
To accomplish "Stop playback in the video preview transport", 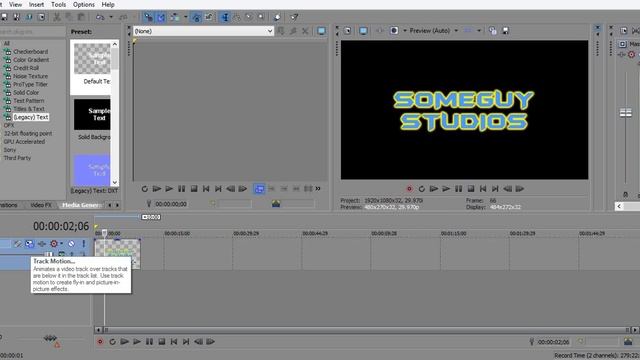I will pyautogui.click(x=471, y=189).
